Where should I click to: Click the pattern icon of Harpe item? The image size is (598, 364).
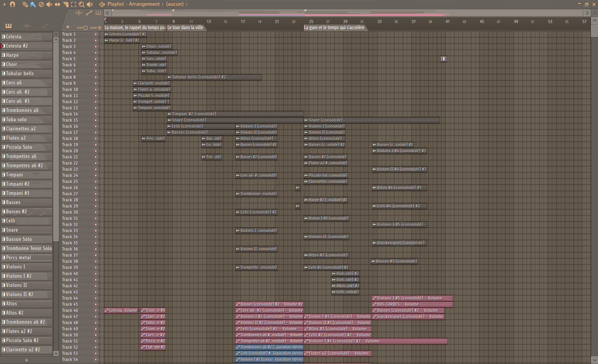[3, 55]
